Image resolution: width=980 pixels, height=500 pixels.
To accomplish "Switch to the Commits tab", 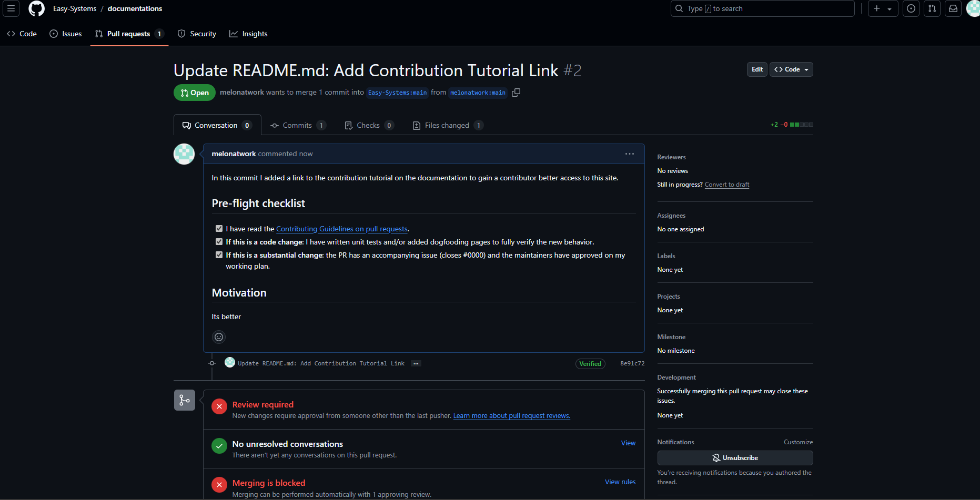I will pos(297,125).
